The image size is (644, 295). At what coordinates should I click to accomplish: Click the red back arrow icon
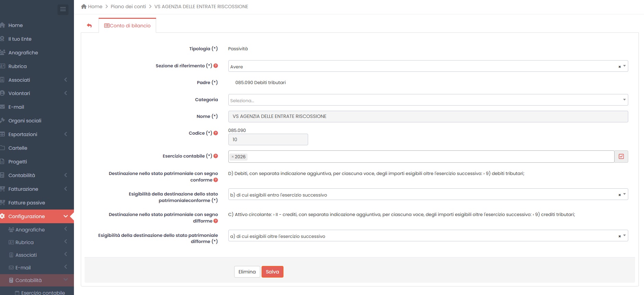coord(89,26)
